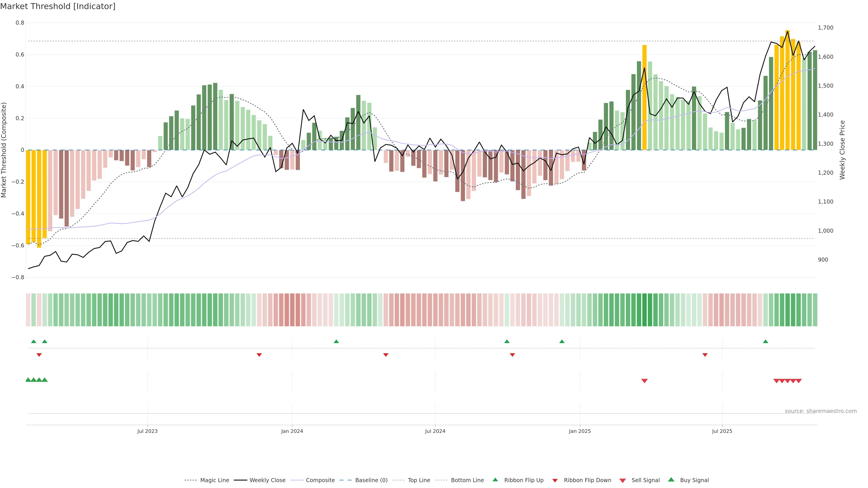Click Ribbon Flip Down marker before Jan 2024
This screenshot has height=488, width=868.
[x=259, y=355]
